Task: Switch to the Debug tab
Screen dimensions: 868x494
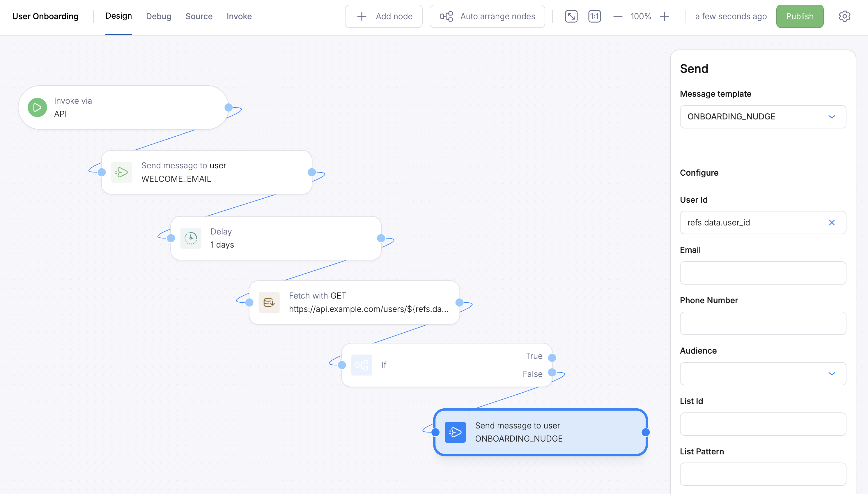Action: click(158, 16)
